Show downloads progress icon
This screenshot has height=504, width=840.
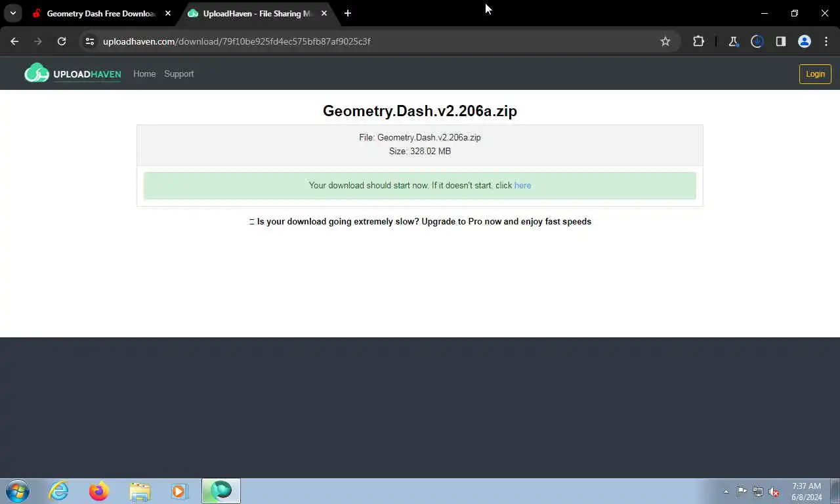[757, 41]
